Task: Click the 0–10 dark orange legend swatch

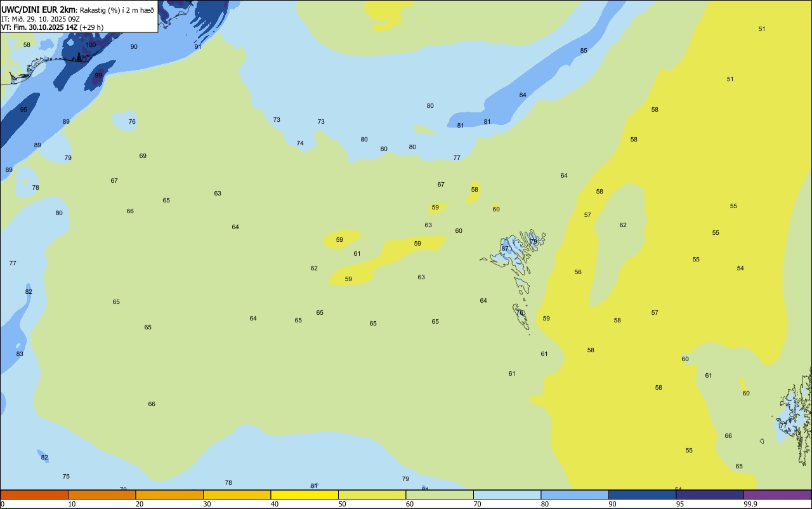Action: [x=34, y=494]
